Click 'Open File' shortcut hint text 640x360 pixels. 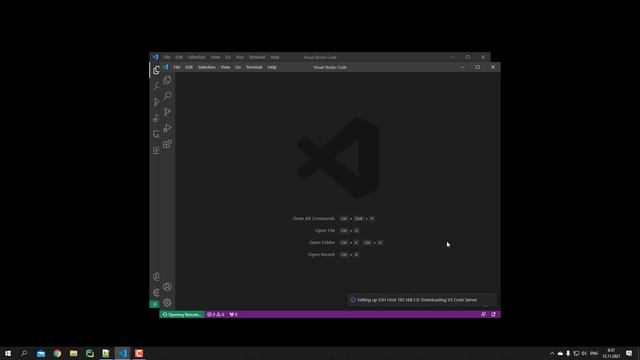(325, 231)
